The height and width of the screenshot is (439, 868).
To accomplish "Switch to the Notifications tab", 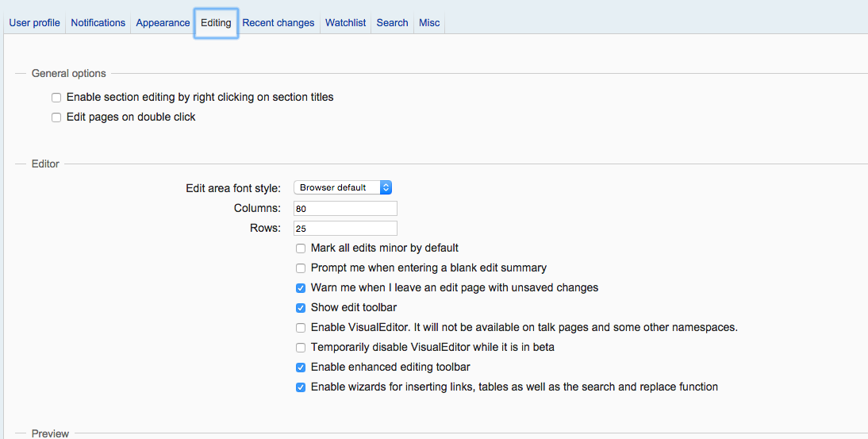I will 98,23.
